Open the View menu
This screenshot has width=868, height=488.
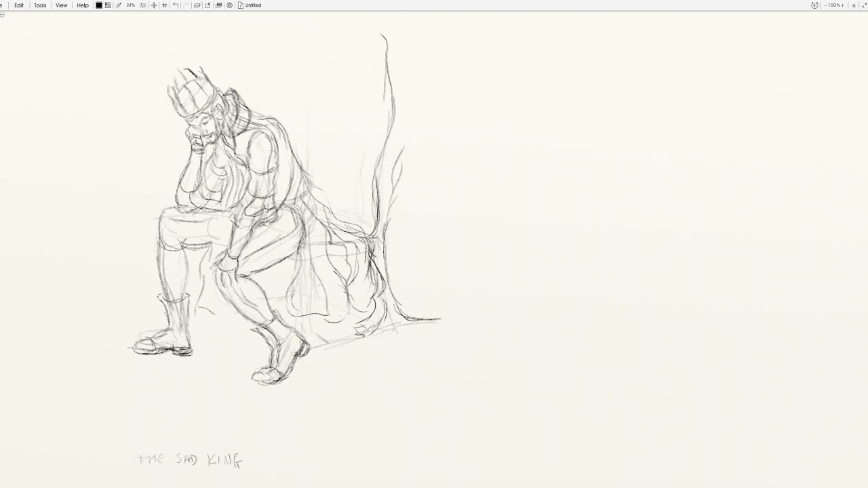[x=61, y=5]
